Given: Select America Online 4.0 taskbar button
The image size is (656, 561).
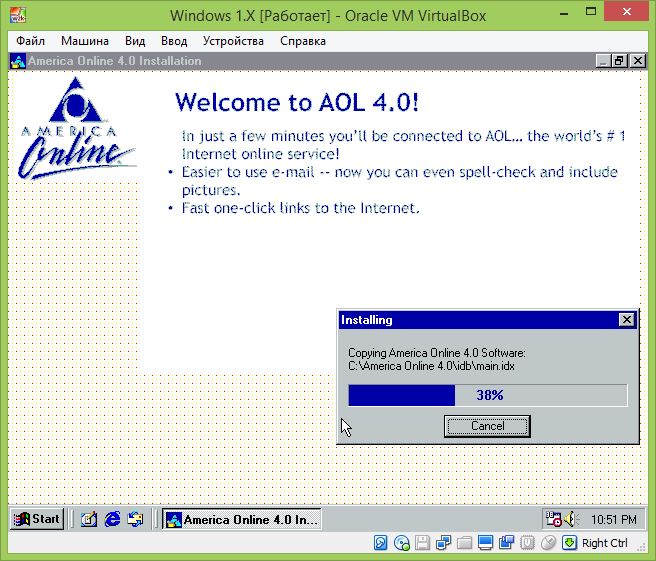Looking at the screenshot, I should [242, 520].
